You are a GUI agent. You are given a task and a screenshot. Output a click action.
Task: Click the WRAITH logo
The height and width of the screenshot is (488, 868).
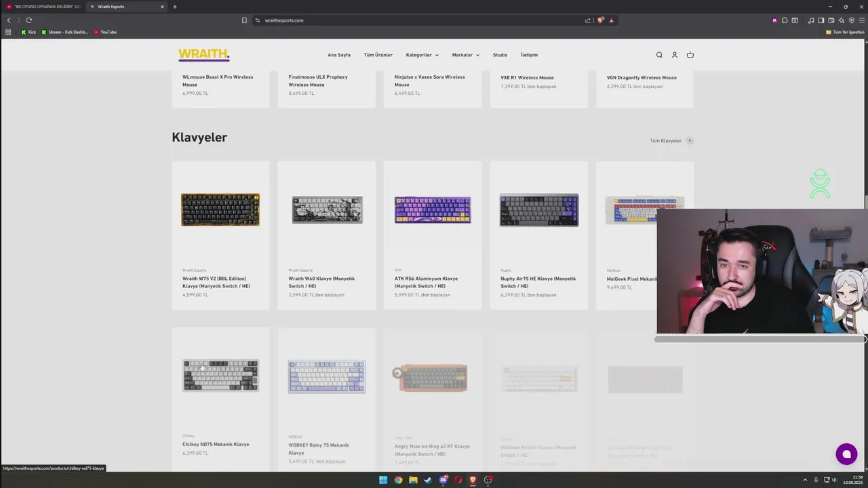(x=203, y=55)
